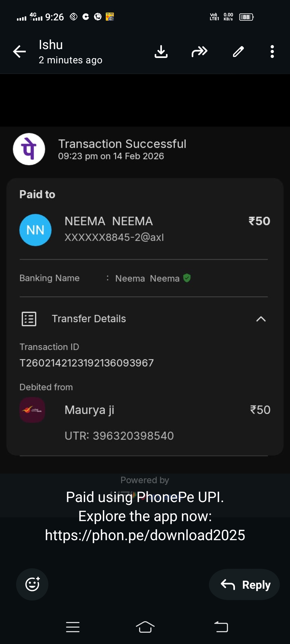290x644 pixels.
Task: Tap the transaction ID number
Action: (87, 363)
